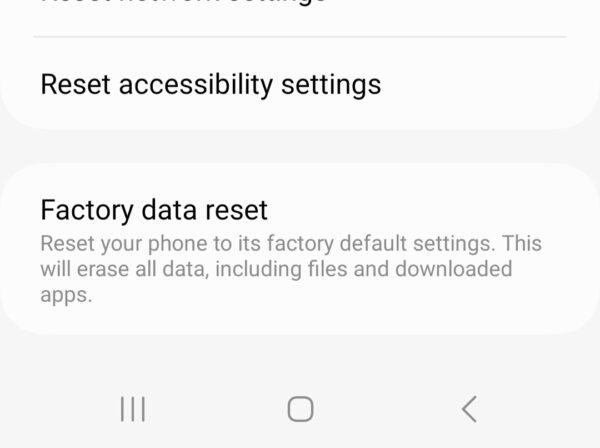Click blank area right of 'Reset accessibility settings'
600x448 pixels.
tap(480, 84)
